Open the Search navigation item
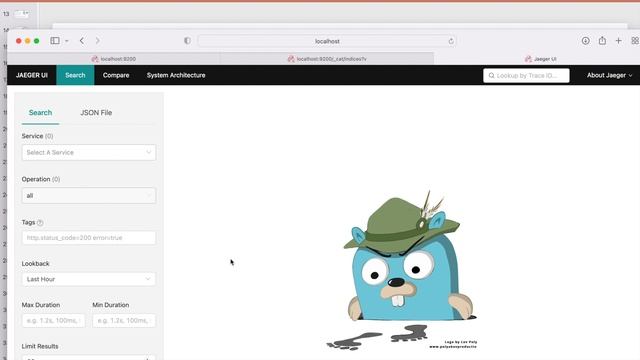This screenshot has height=360, width=640. [75, 75]
